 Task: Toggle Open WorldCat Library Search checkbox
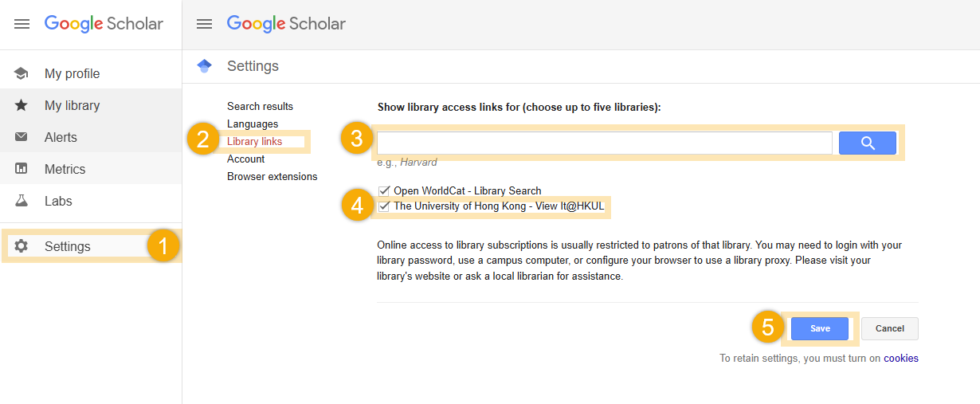[x=385, y=190]
